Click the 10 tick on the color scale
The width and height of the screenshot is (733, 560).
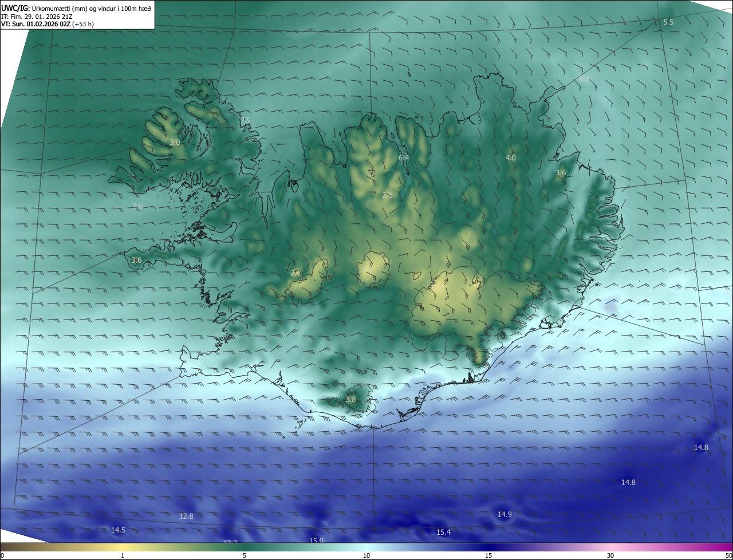[x=366, y=556]
